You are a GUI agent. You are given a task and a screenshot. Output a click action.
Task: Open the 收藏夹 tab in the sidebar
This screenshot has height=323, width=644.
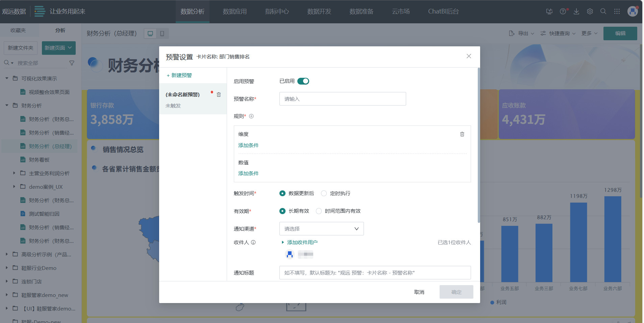[x=19, y=30]
